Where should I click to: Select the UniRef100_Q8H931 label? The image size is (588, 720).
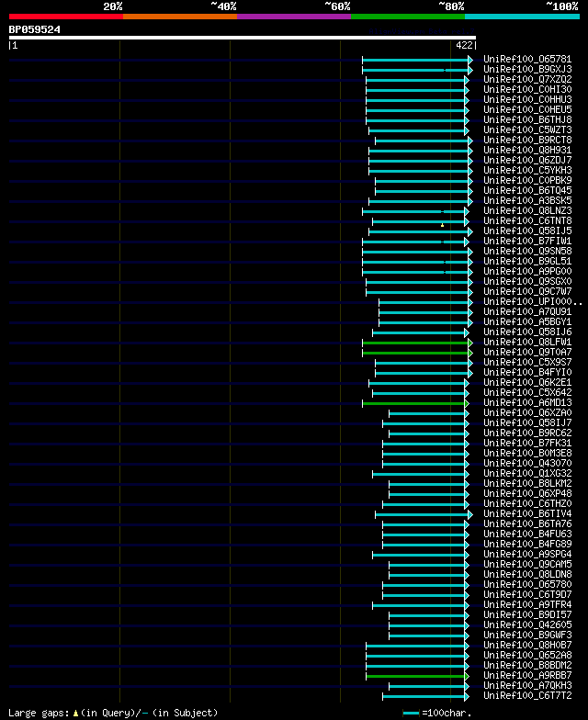tap(527, 151)
